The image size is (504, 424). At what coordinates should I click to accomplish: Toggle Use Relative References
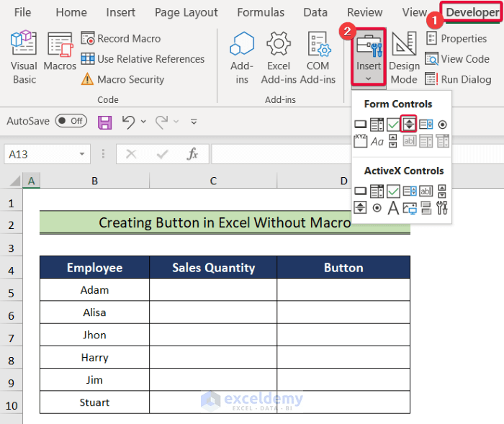pyautogui.click(x=143, y=59)
